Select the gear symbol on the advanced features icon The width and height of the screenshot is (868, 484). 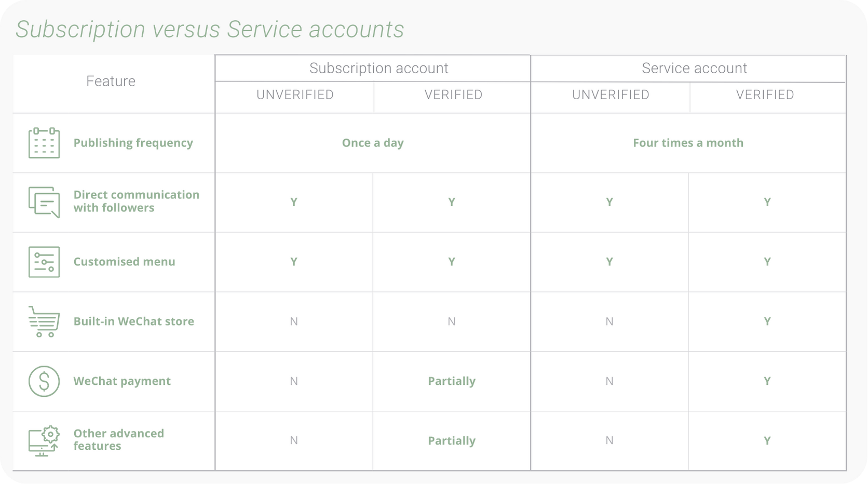(x=51, y=434)
